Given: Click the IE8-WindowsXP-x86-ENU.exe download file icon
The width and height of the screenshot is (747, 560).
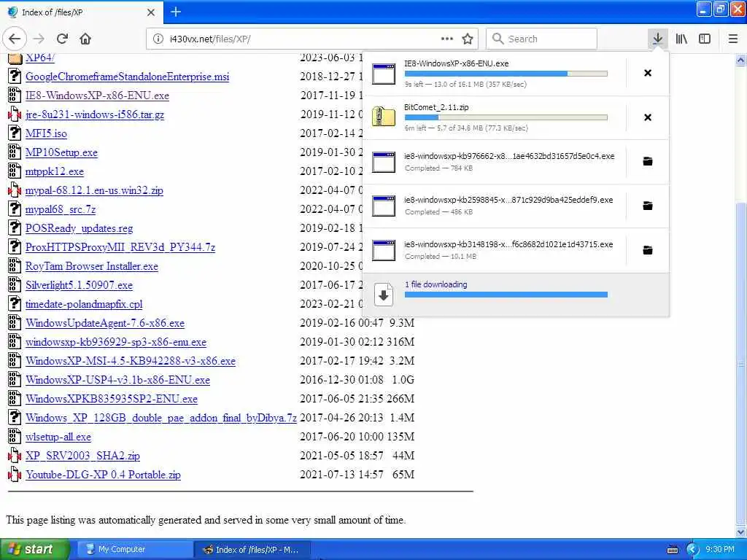Looking at the screenshot, I should point(383,74).
